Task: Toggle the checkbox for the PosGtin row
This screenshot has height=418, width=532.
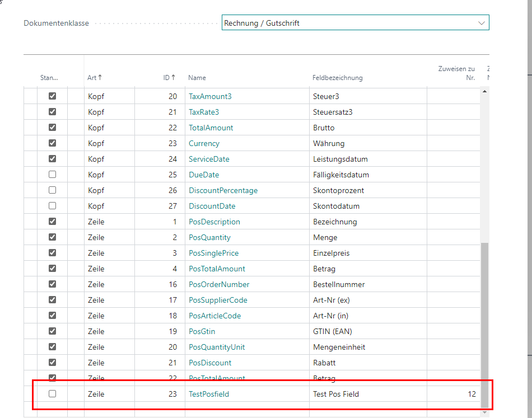Action: coord(53,331)
